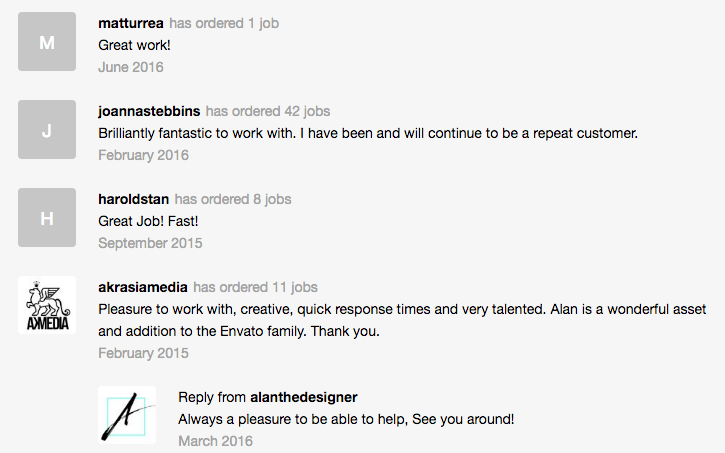Viewport: 725px width, 453px height.
Task: Open the akrasiamedia username link
Action: tap(143, 287)
